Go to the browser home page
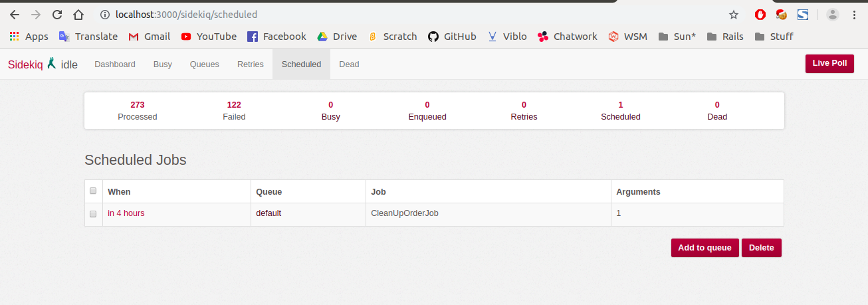Screen dimensions: 868x305 [x=78, y=15]
